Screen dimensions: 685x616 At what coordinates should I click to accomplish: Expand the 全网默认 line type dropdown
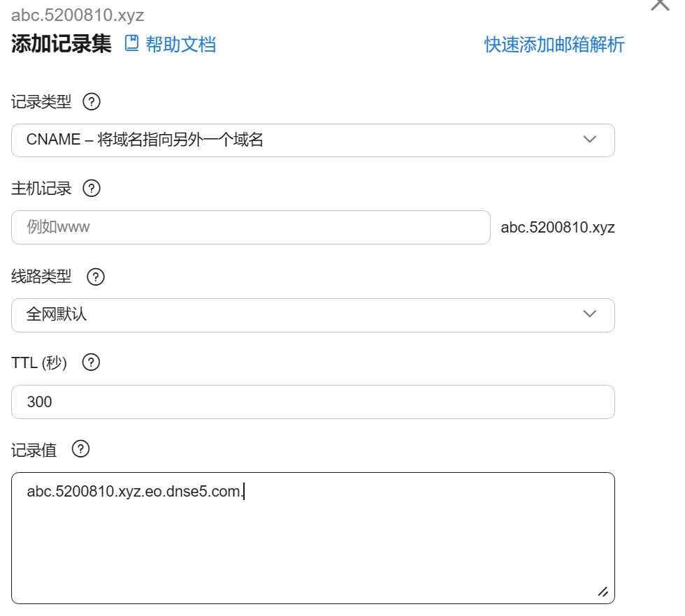point(312,315)
